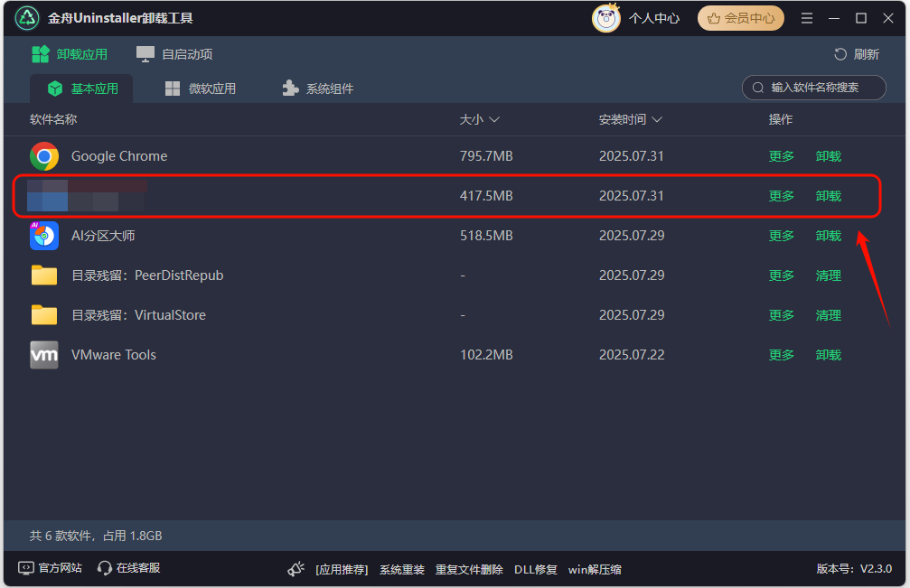This screenshot has width=910, height=588.
Task: Open the hamburger menu icon in title bar
Action: point(807,18)
